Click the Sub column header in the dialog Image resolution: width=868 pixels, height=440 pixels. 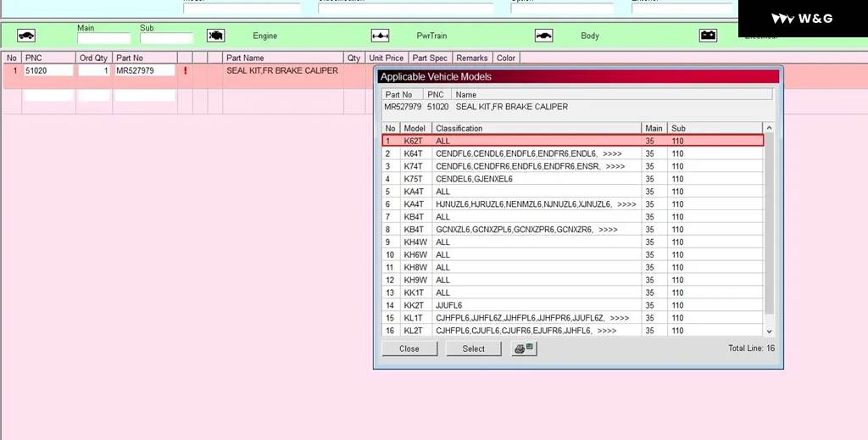(715, 128)
